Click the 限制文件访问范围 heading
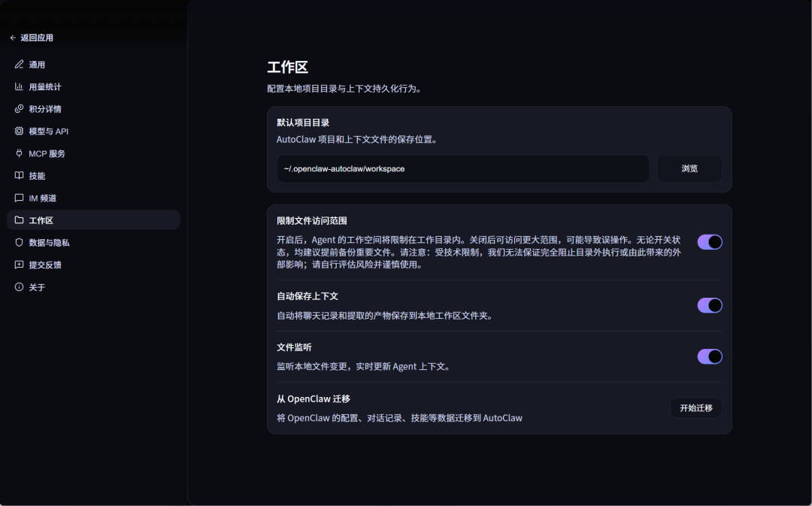This screenshot has height=506, width=812. coord(312,220)
